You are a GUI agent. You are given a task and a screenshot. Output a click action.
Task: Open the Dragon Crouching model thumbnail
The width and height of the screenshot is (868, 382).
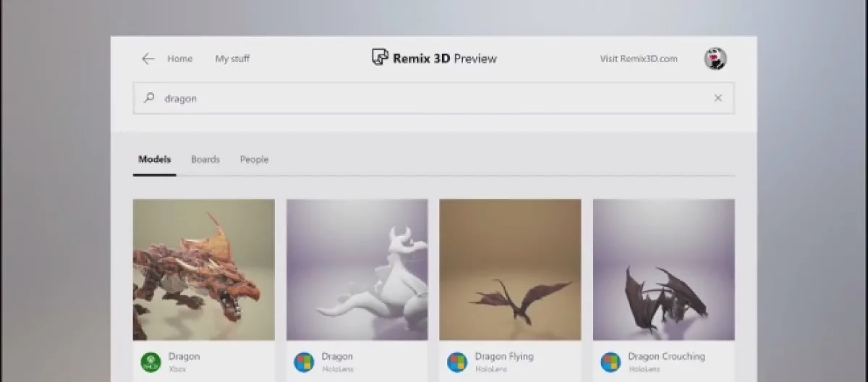coord(663,270)
